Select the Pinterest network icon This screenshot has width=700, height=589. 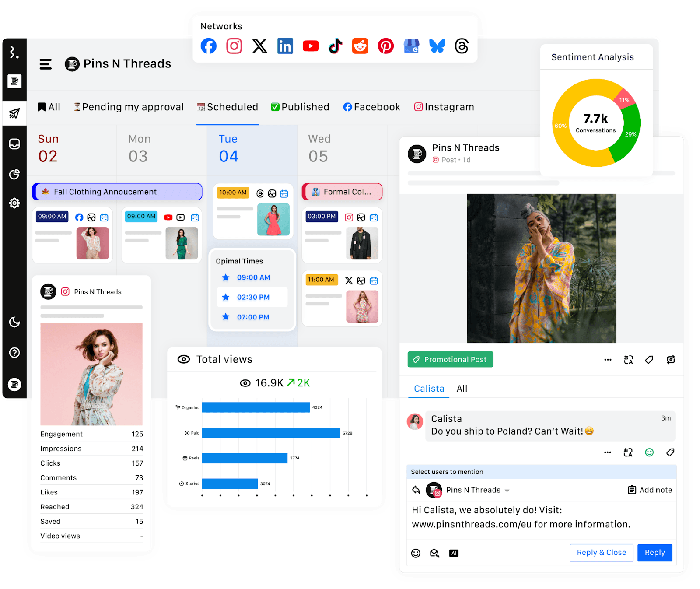(x=385, y=46)
